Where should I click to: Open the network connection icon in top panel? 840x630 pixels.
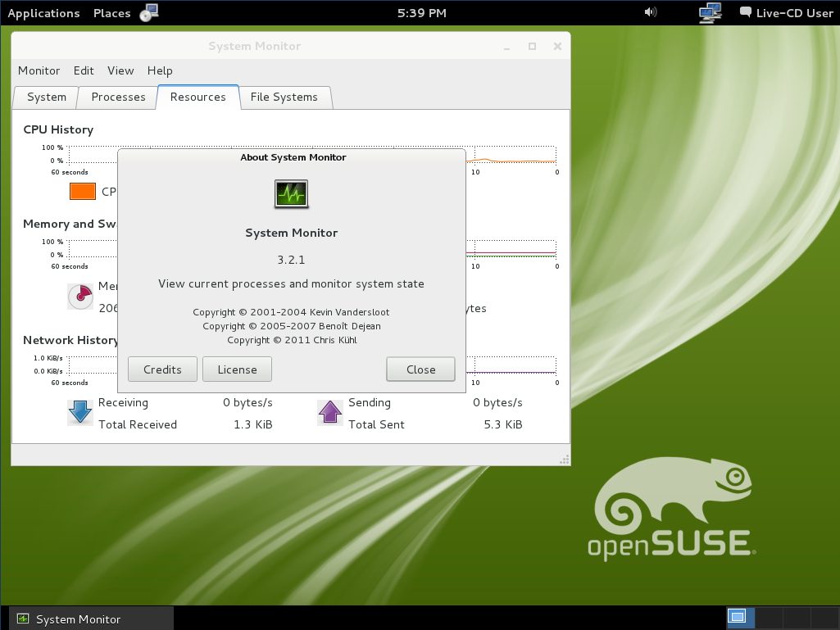711,13
